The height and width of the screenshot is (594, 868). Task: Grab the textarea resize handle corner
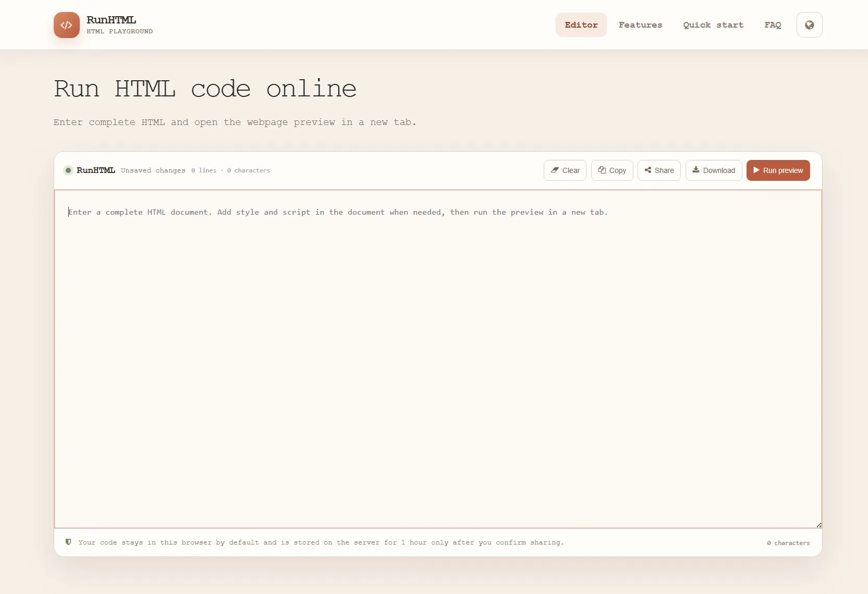818,525
